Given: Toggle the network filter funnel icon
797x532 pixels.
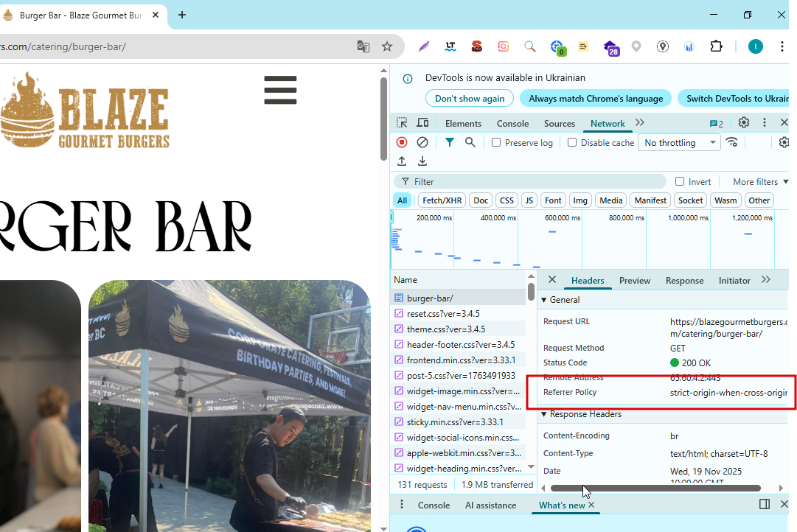Looking at the screenshot, I should click(449, 143).
